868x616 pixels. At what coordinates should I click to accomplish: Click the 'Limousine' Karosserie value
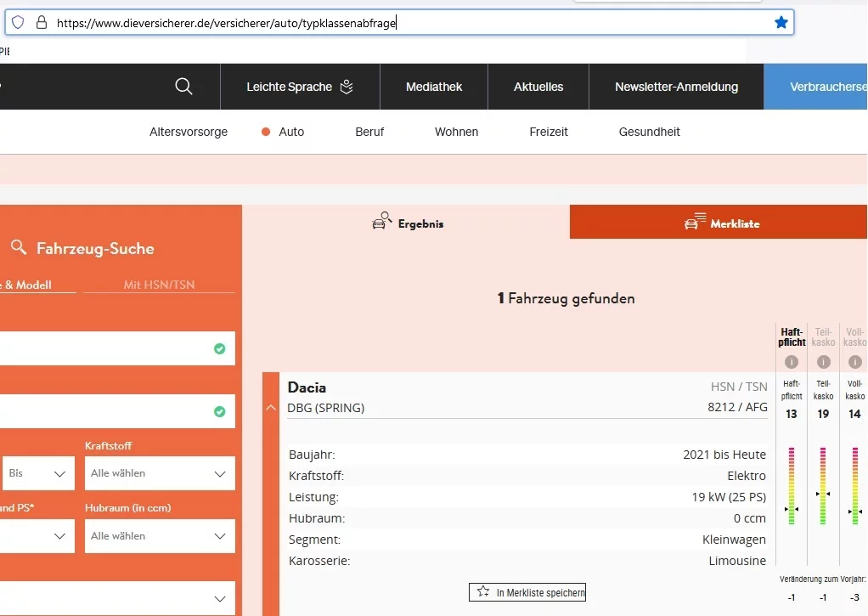737,561
